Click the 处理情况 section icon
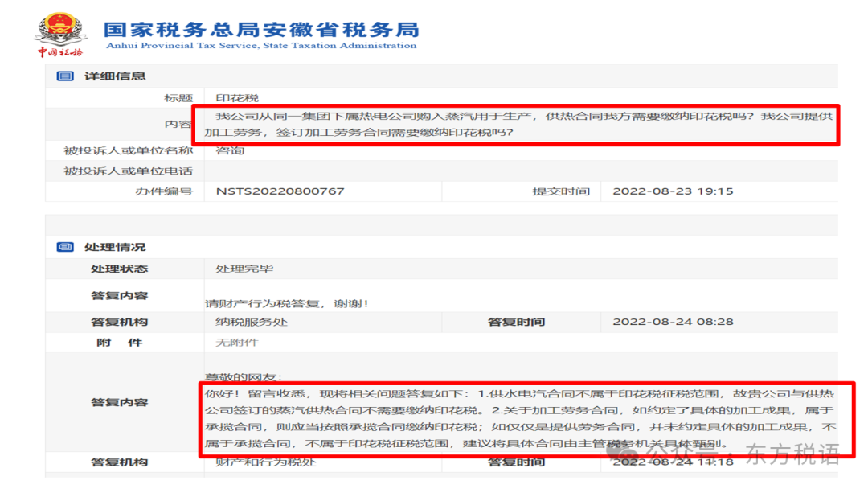 65,247
